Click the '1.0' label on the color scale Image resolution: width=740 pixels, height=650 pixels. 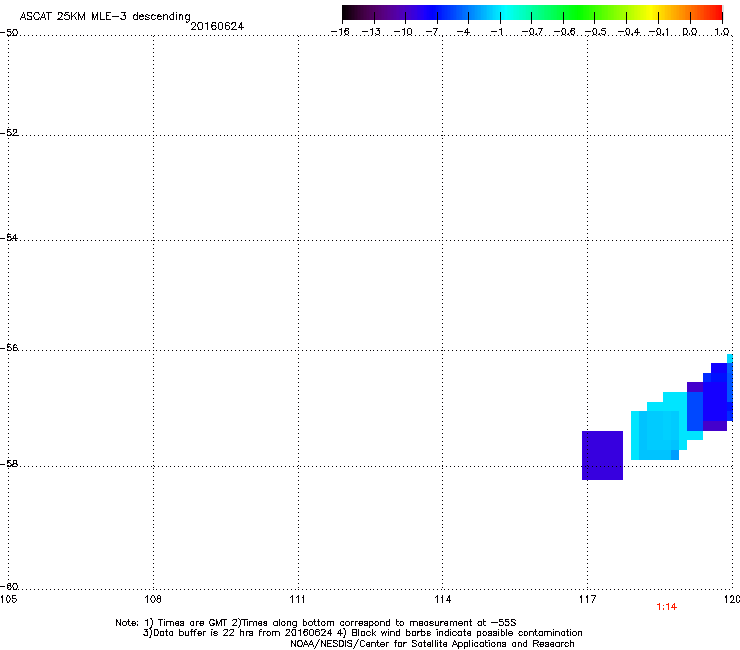pos(722,32)
